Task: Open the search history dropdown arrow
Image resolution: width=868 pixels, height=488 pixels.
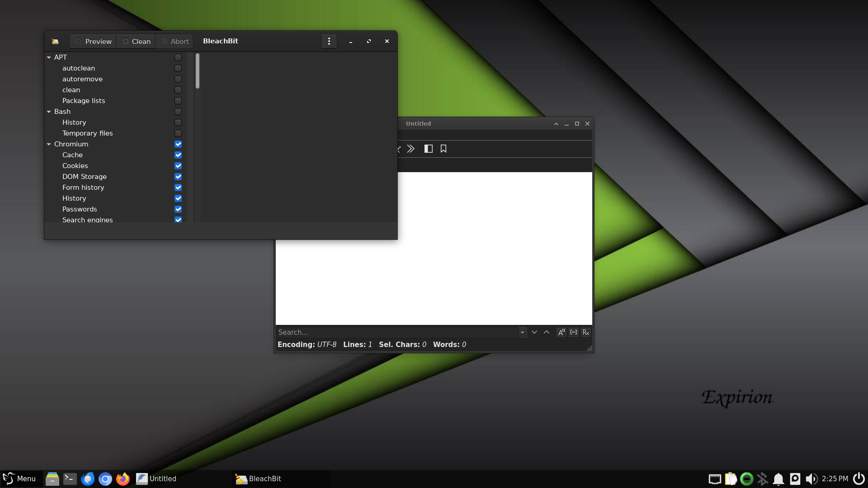Action: point(522,332)
